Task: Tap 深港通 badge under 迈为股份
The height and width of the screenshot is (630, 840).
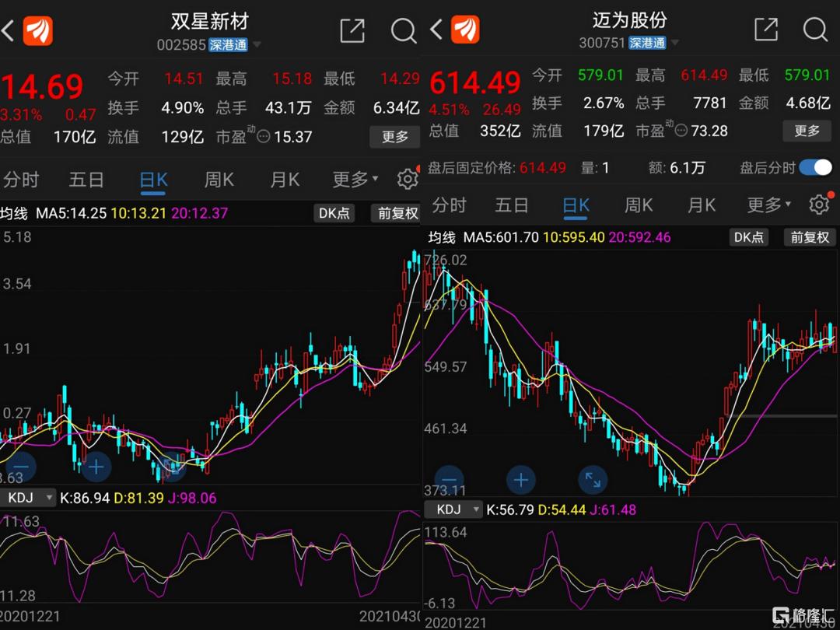Action: 647,42
